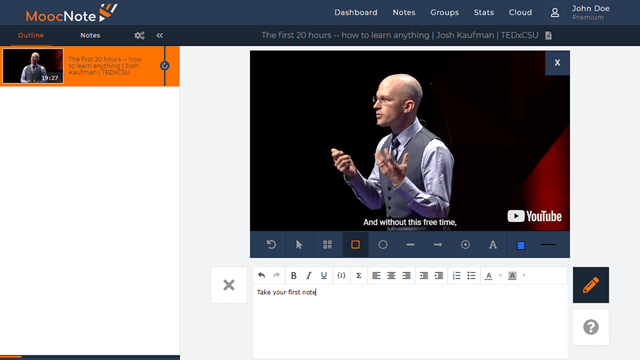The image size is (640, 360).
Task: Discard the note with X button
Action: pyautogui.click(x=229, y=285)
